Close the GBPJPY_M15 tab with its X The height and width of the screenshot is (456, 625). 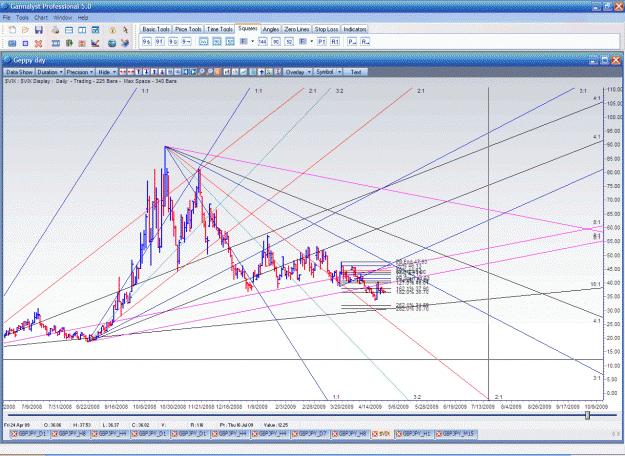tap(439, 434)
